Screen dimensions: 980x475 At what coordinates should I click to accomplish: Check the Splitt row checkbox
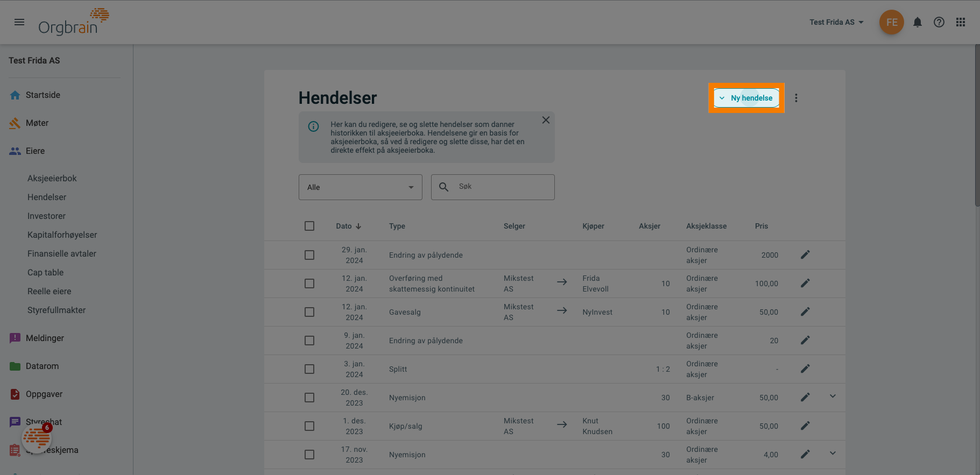click(x=309, y=369)
